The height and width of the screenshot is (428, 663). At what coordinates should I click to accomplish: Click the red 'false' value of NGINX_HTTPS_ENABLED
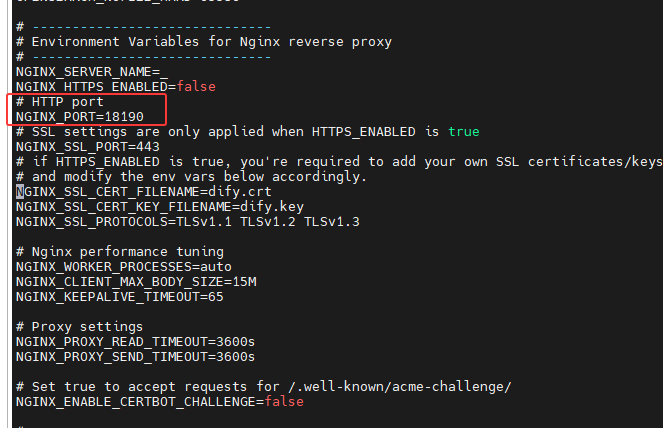click(x=196, y=87)
